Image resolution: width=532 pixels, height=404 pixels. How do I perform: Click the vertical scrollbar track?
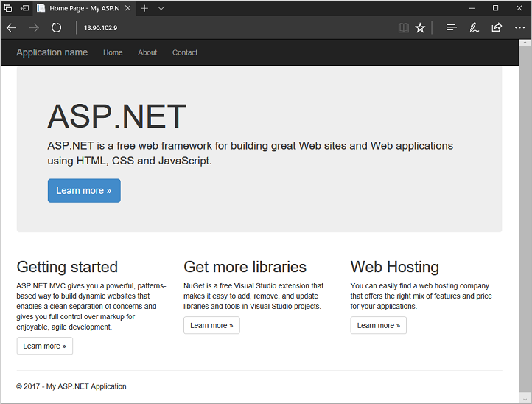click(x=525, y=220)
